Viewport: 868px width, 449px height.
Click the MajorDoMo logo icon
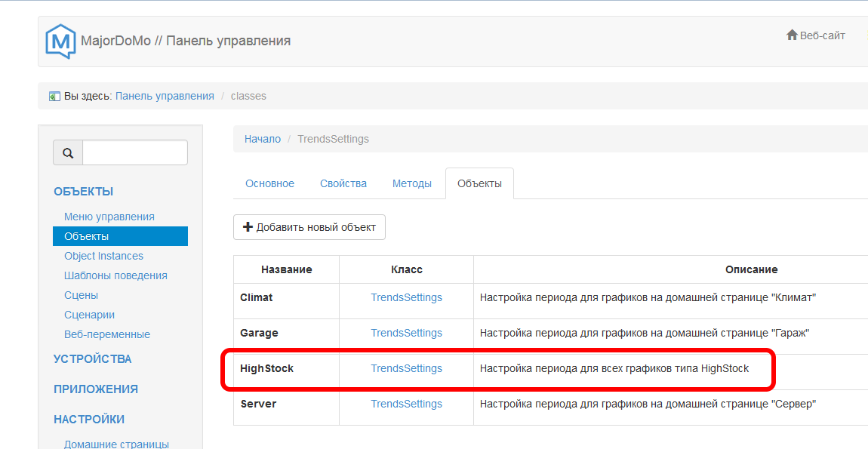pyautogui.click(x=60, y=41)
